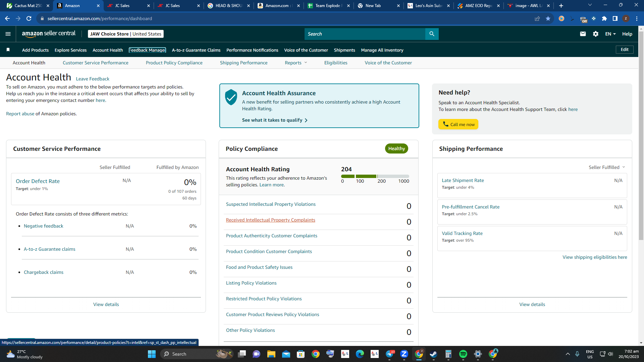644x362 pixels.
Task: Click the extension icon showing Off badge
Action: (x=583, y=19)
